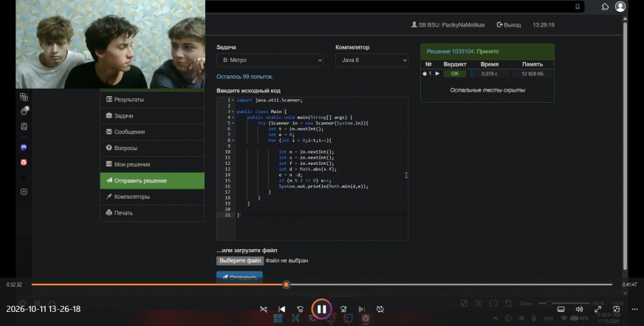644x326 pixels.
Task: Collapse code fold at line 5
Action: tap(233, 123)
